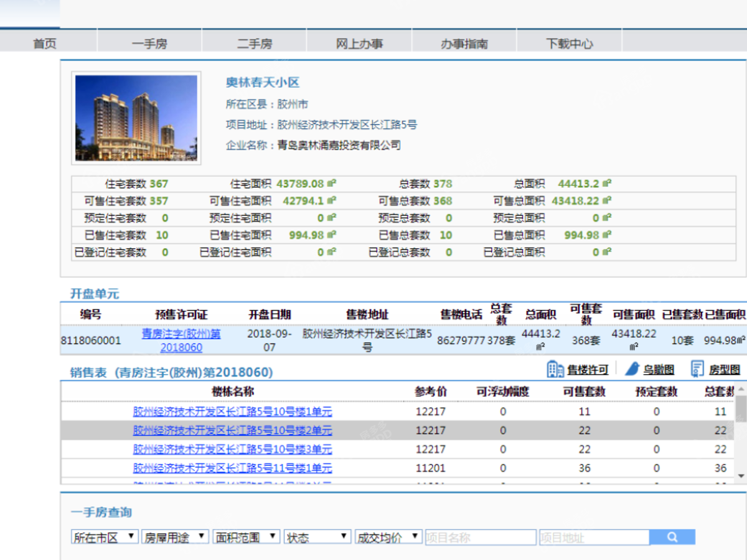747x560 pixels.
Task: Open link for 10号楼1单元
Action: click(x=232, y=411)
